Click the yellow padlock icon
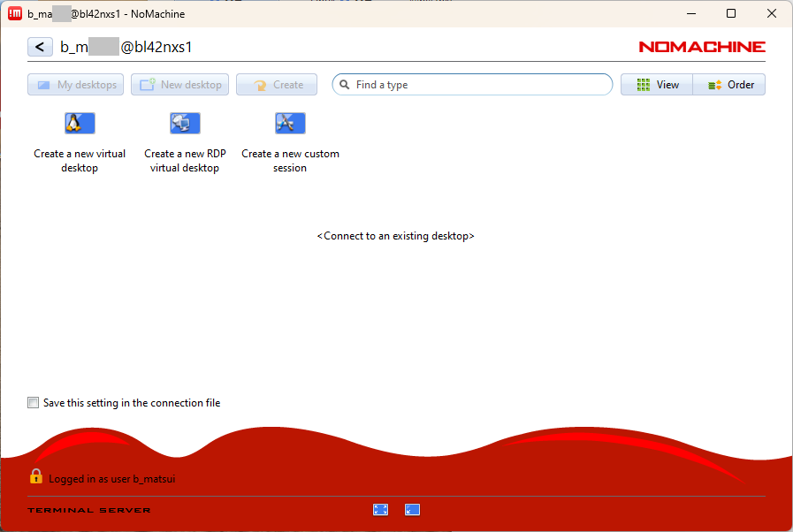793x532 pixels. 36,476
